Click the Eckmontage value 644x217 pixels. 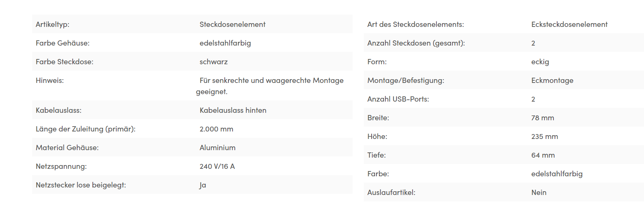click(x=552, y=80)
